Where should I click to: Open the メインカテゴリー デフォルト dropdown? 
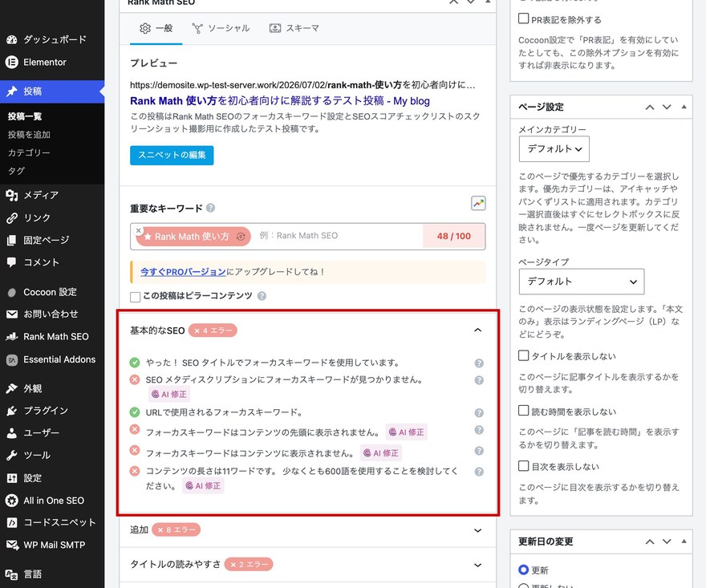[x=554, y=149]
